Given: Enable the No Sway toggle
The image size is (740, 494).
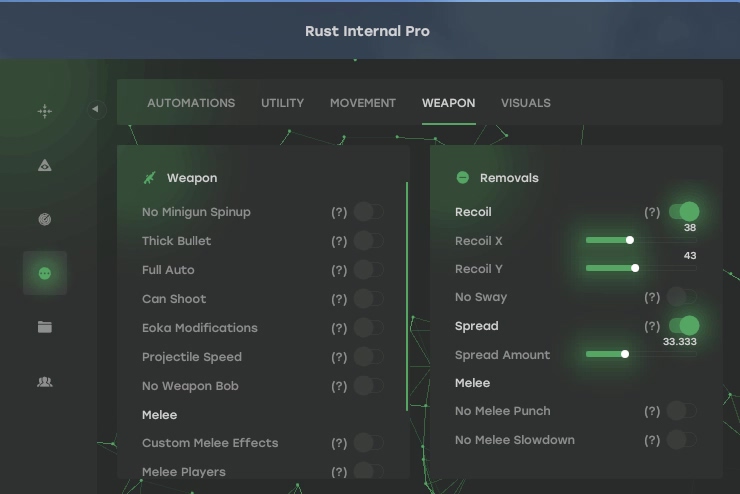Looking at the screenshot, I should (682, 297).
